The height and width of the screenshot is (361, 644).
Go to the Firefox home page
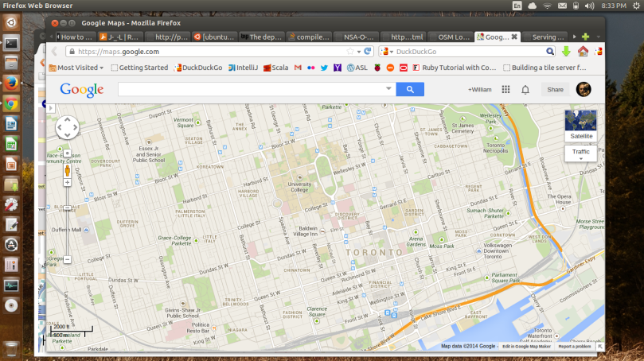[x=583, y=51]
